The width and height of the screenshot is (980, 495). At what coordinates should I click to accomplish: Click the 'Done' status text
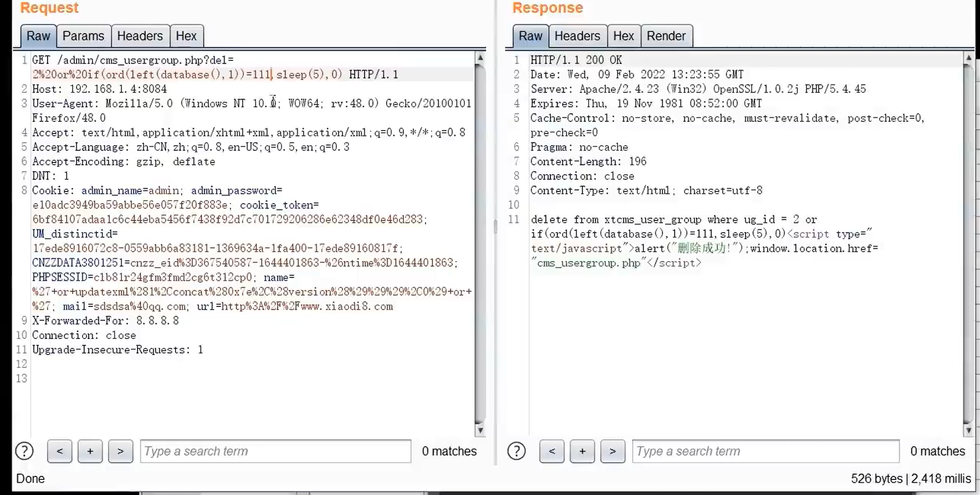pos(30,479)
